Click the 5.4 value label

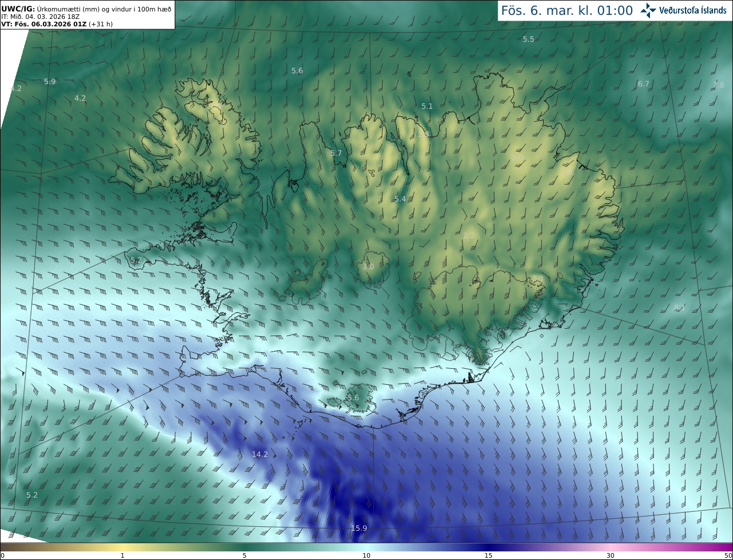pyautogui.click(x=400, y=199)
